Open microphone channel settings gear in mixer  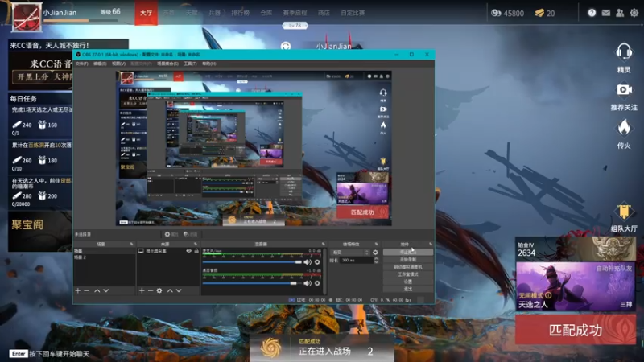click(317, 262)
